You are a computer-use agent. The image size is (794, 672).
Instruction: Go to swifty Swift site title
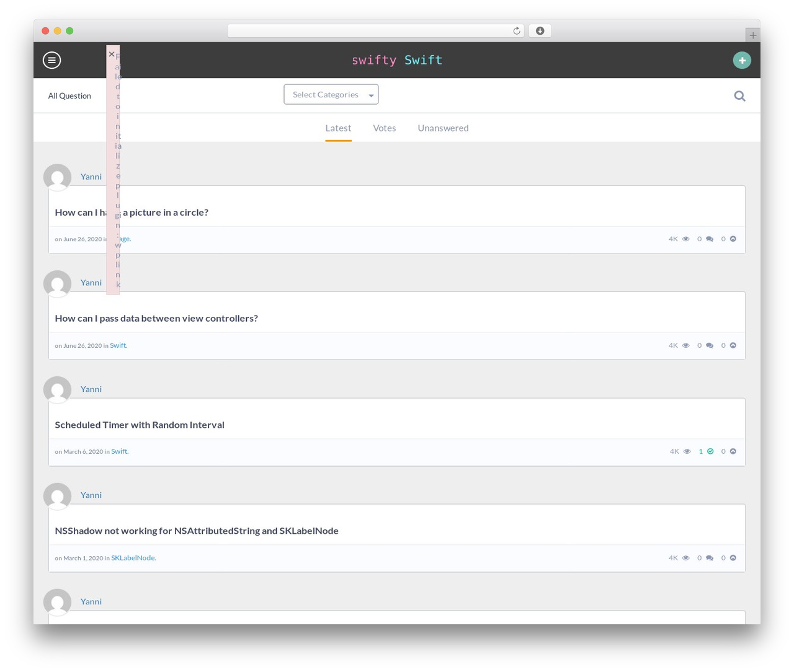397,60
